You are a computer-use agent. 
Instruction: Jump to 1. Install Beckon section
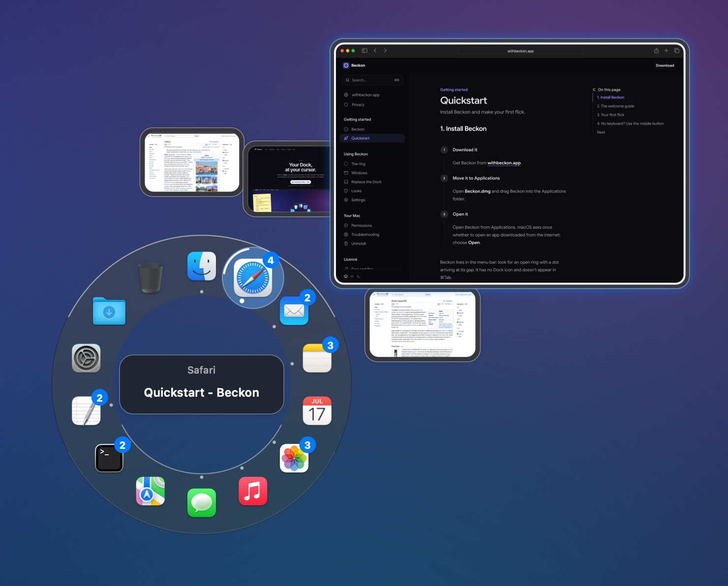click(x=610, y=97)
